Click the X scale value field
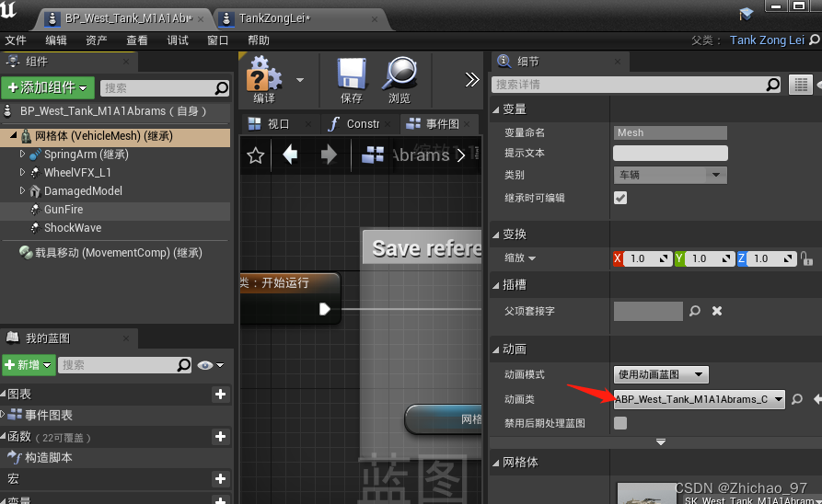Screen dimensions: 822x504 click(x=647, y=258)
